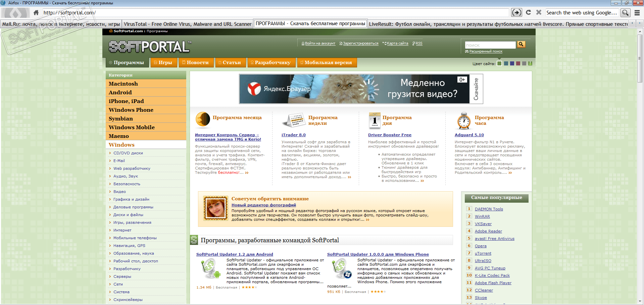644x305 pixels.
Task: Click the SoftPortal logo
Action: [x=150, y=47]
